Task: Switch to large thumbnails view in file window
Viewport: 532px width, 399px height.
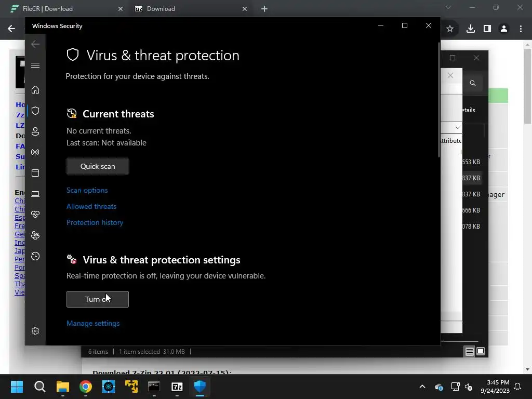Action: [x=481, y=351]
